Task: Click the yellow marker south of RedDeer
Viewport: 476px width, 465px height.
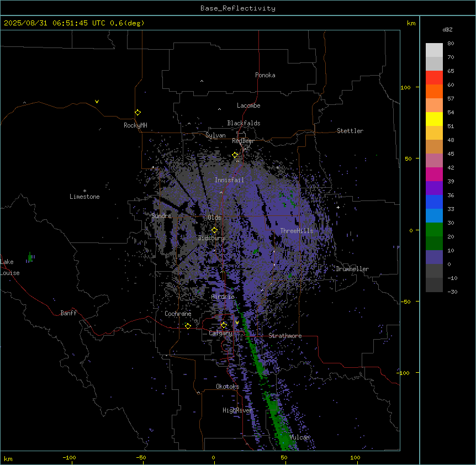Action: coord(235,155)
